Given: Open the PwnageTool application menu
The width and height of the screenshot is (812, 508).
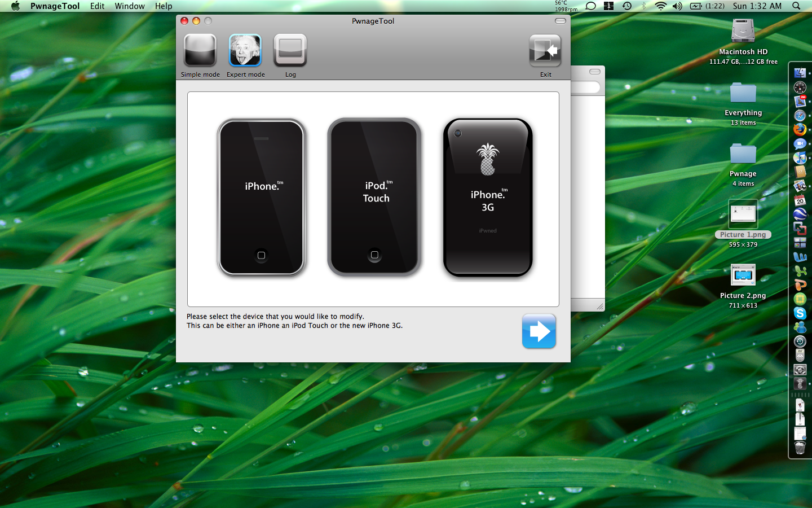Looking at the screenshot, I should [55, 6].
